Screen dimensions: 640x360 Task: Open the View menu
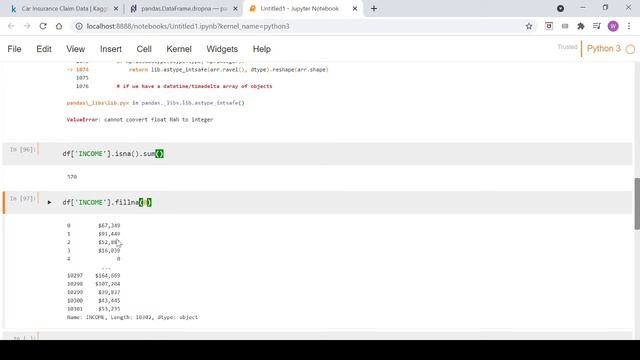pos(76,49)
